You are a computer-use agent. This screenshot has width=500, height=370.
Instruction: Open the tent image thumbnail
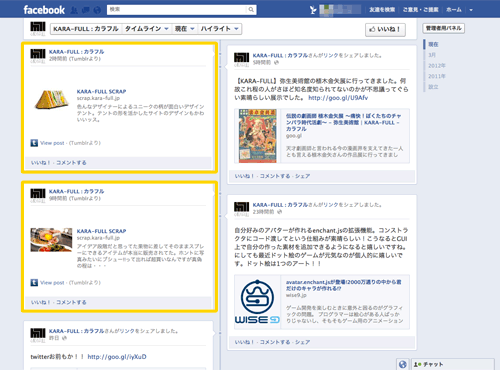coord(51,99)
